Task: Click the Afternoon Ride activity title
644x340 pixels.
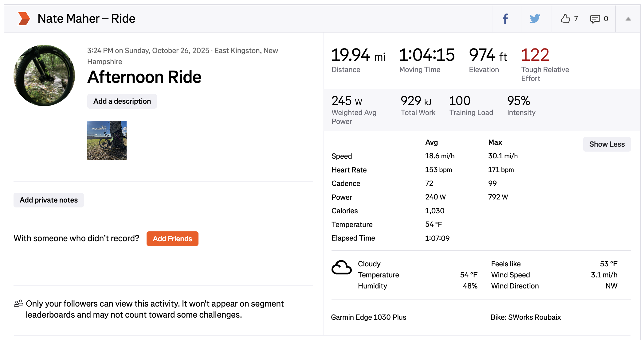Action: coord(144,77)
